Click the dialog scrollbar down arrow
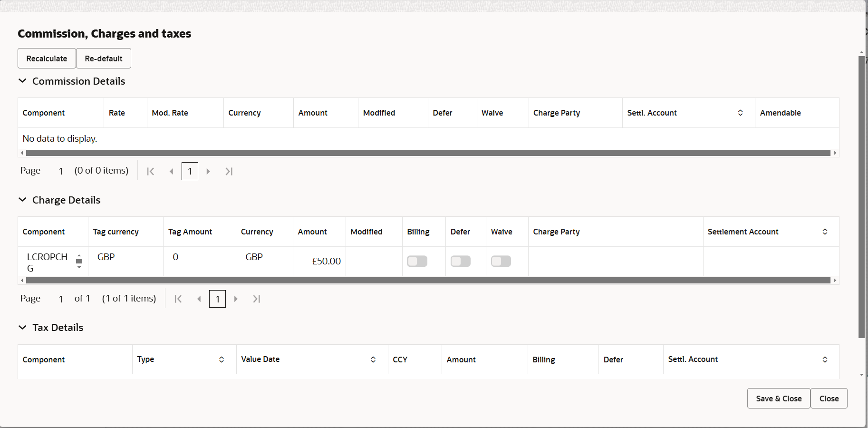 [861, 375]
